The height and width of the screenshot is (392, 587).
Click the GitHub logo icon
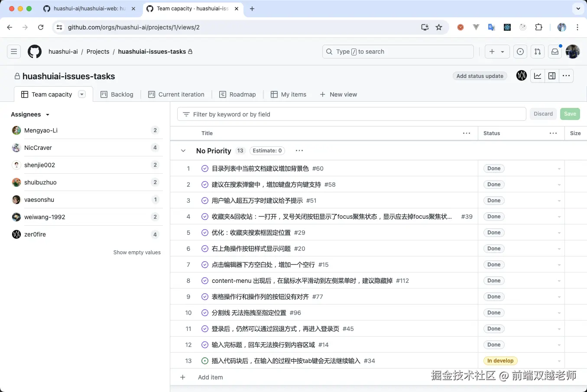pos(34,52)
